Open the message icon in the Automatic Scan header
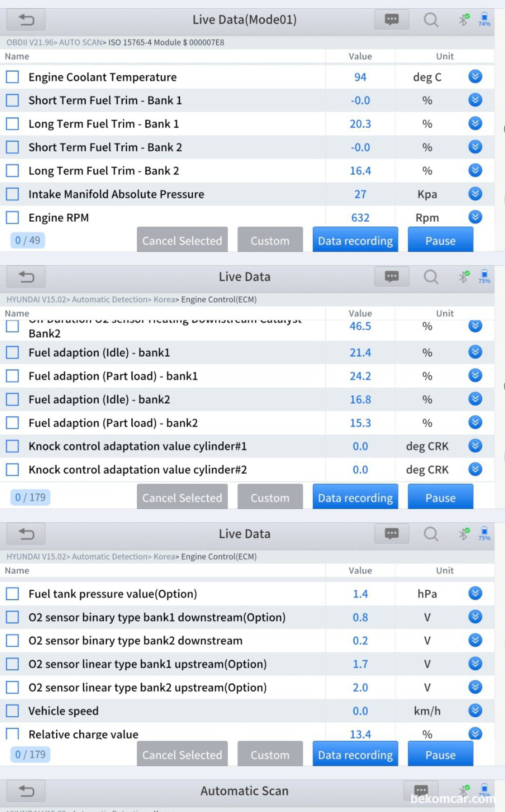 click(421, 790)
